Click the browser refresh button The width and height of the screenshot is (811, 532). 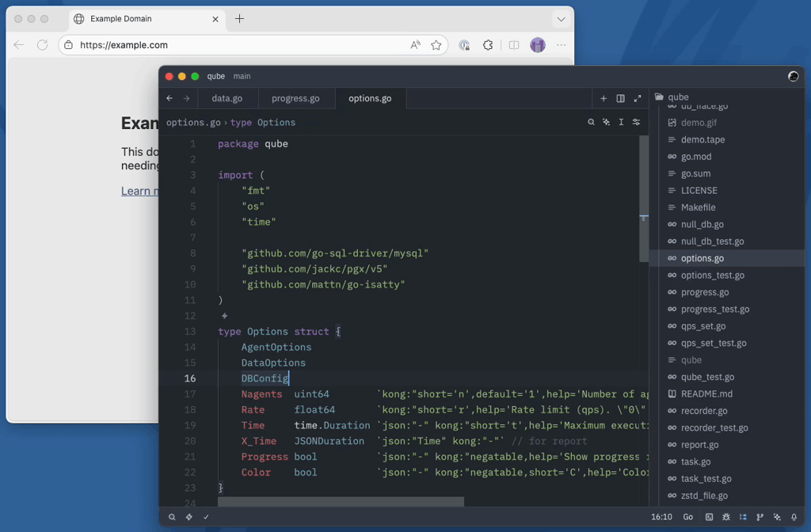(43, 45)
